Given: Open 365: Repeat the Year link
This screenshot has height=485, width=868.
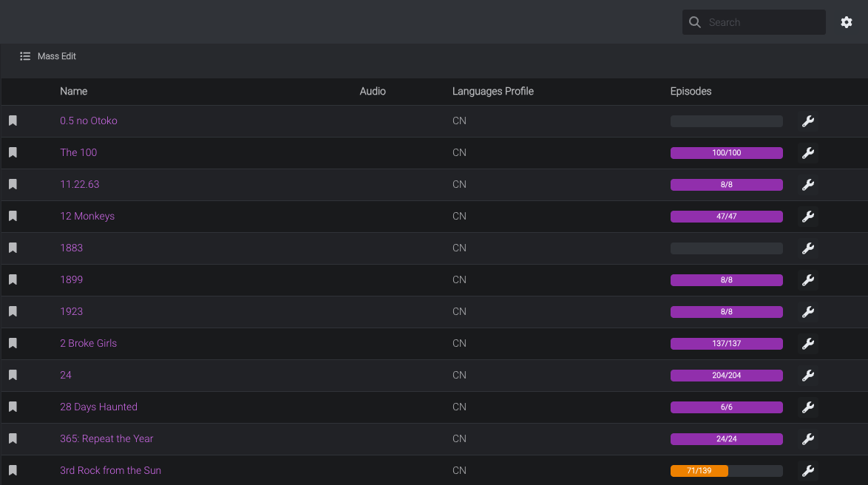Looking at the screenshot, I should pos(106,438).
